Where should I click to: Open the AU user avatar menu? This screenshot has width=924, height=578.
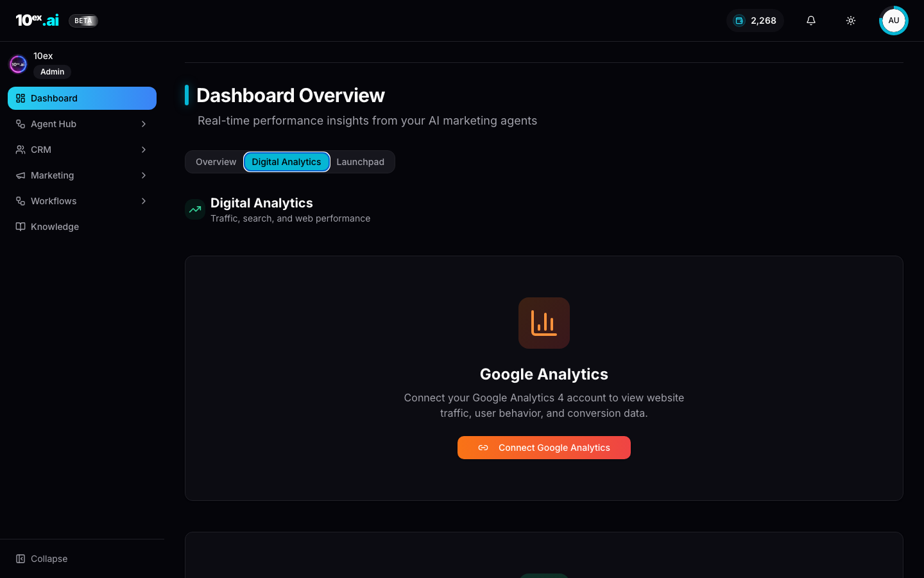[894, 21]
